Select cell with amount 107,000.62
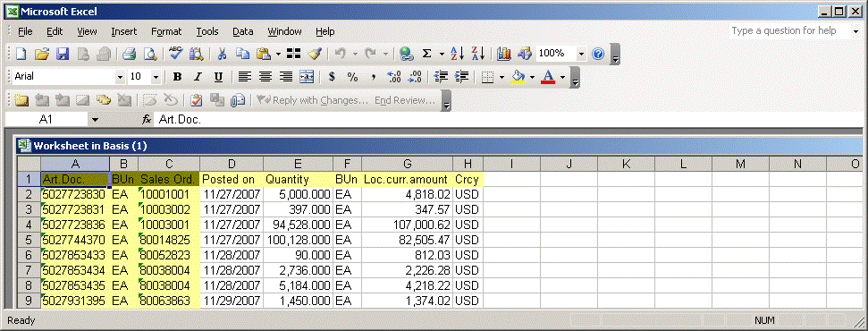 (408, 225)
